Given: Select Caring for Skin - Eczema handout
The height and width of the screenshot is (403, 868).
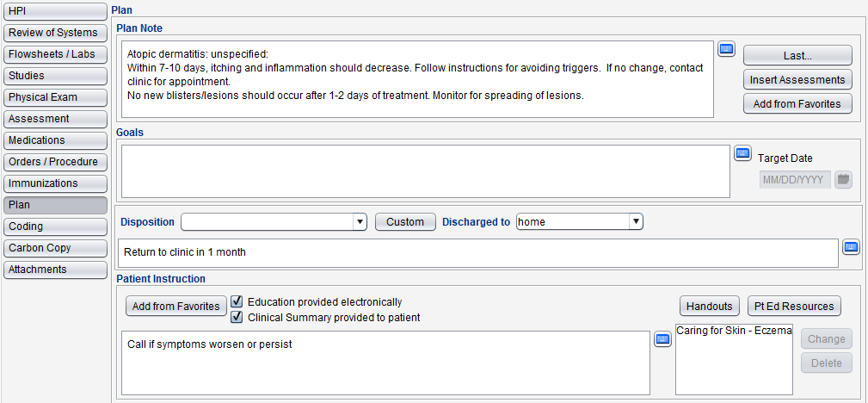Looking at the screenshot, I should click(734, 330).
